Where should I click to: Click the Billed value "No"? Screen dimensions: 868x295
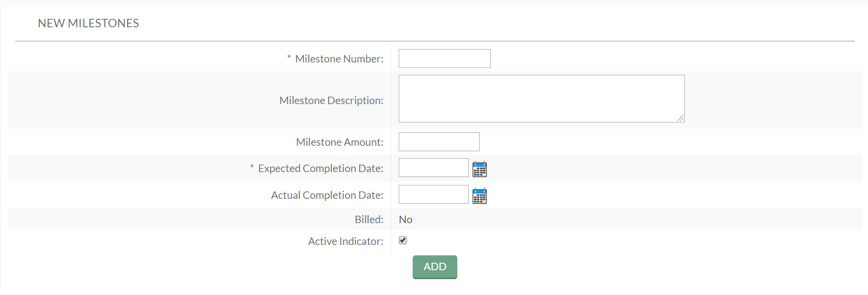tap(406, 219)
